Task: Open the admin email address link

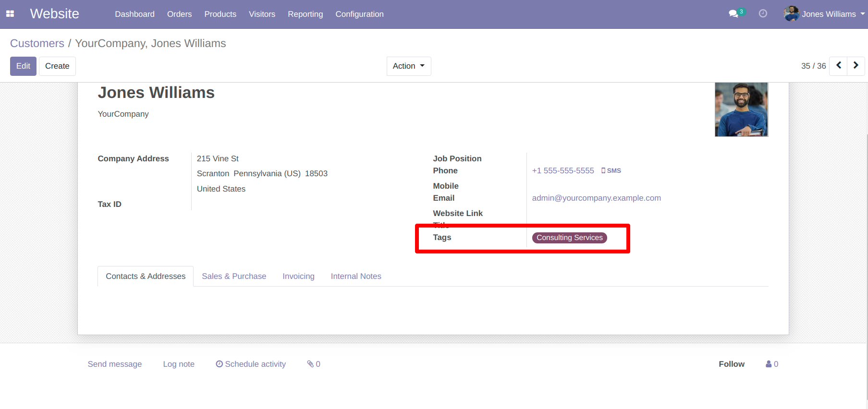Action: tap(596, 198)
